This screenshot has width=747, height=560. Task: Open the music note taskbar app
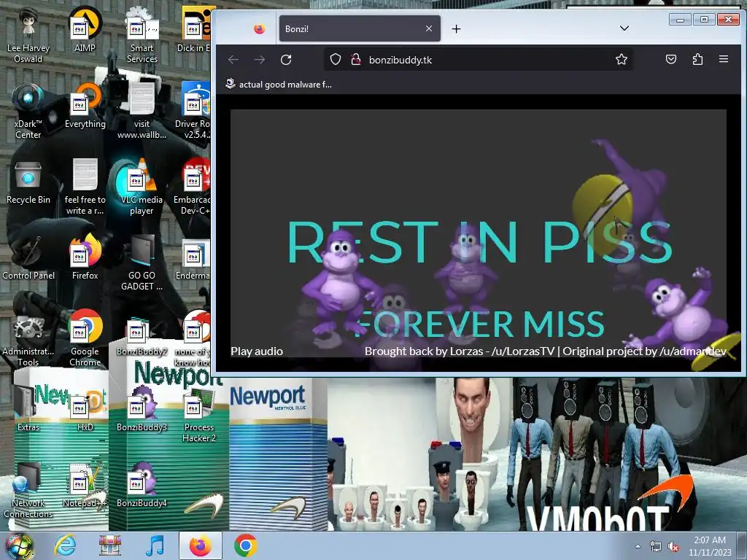click(x=155, y=545)
